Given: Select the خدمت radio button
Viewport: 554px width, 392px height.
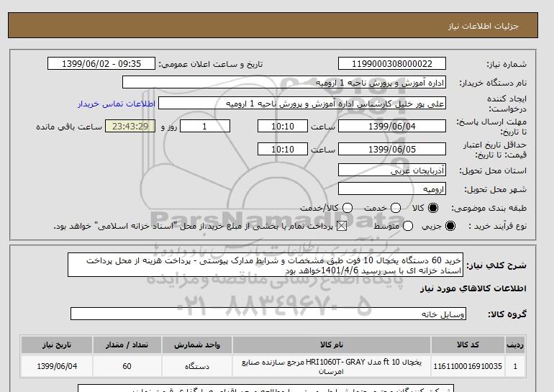Looking at the screenshot, I should 396,208.
